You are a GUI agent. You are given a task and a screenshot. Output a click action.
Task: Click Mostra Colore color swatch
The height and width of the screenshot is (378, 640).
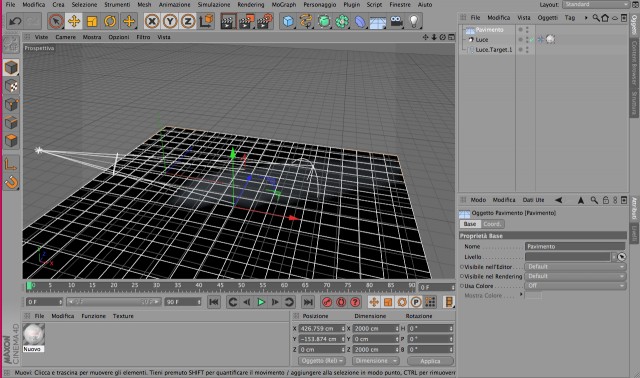[533, 295]
